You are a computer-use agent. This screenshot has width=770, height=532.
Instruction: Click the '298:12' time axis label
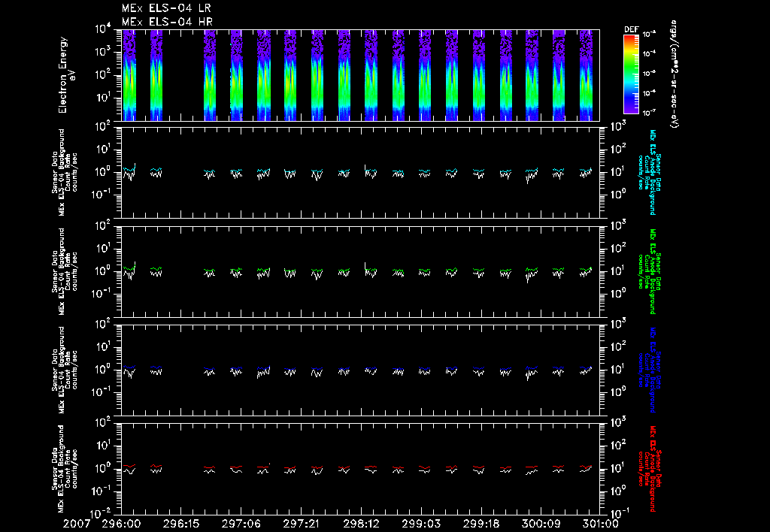(361, 524)
